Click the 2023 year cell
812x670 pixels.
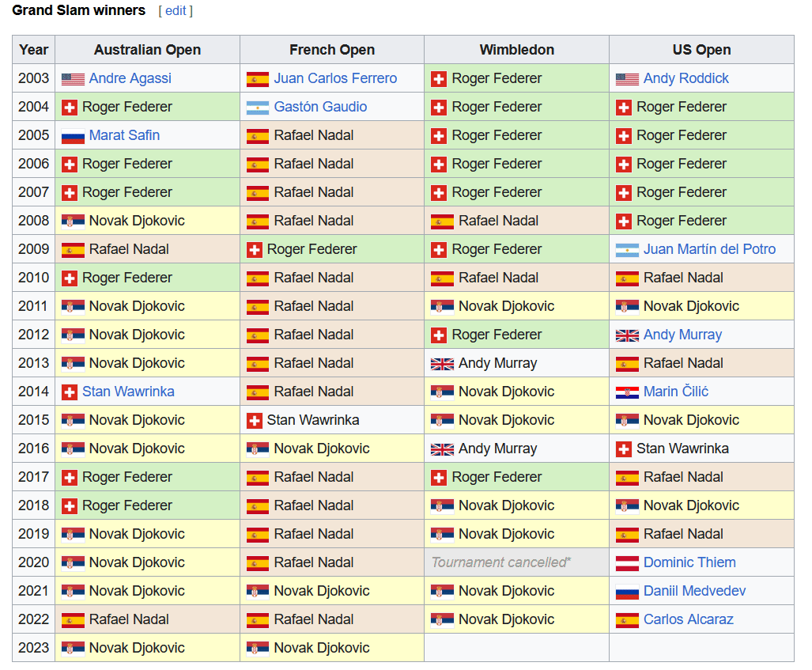(34, 648)
